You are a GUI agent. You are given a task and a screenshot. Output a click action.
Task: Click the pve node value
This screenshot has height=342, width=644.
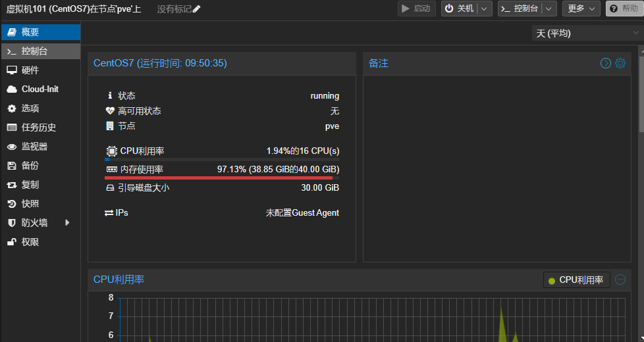333,126
